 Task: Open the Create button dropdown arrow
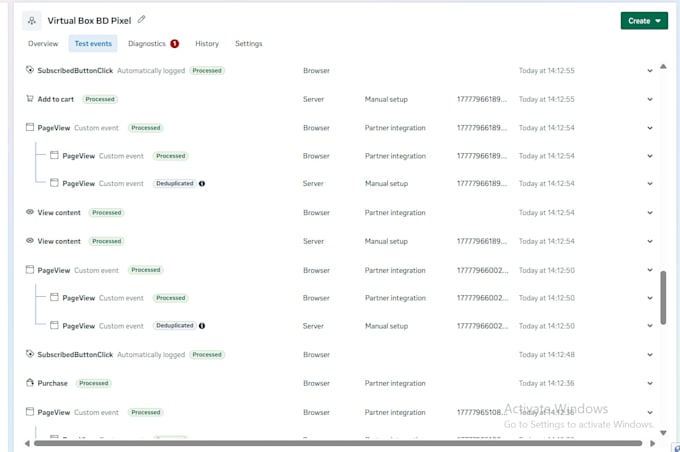click(x=658, y=21)
